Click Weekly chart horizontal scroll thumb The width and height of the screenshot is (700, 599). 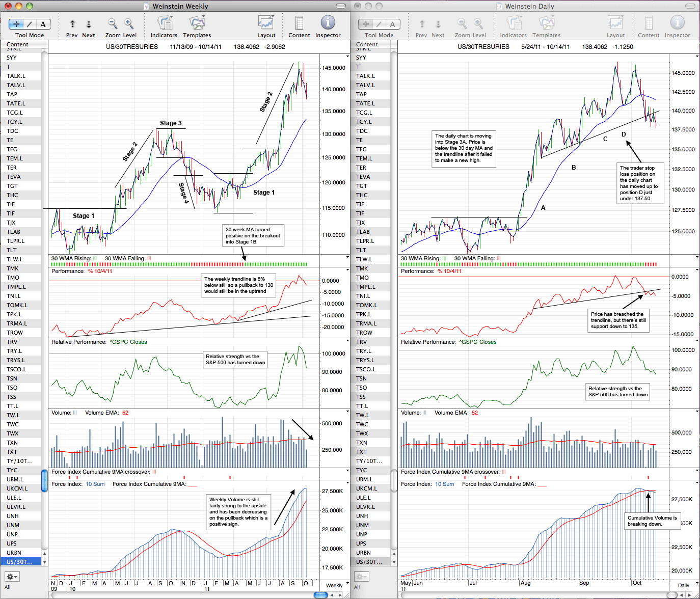pos(320,594)
